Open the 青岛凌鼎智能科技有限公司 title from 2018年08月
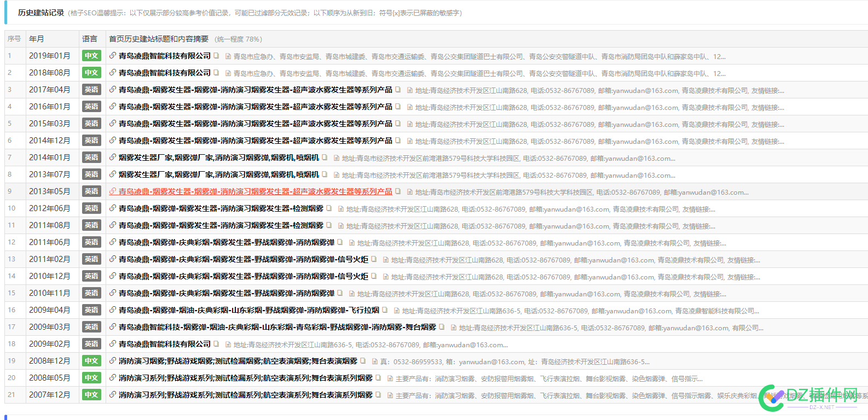 [x=165, y=73]
